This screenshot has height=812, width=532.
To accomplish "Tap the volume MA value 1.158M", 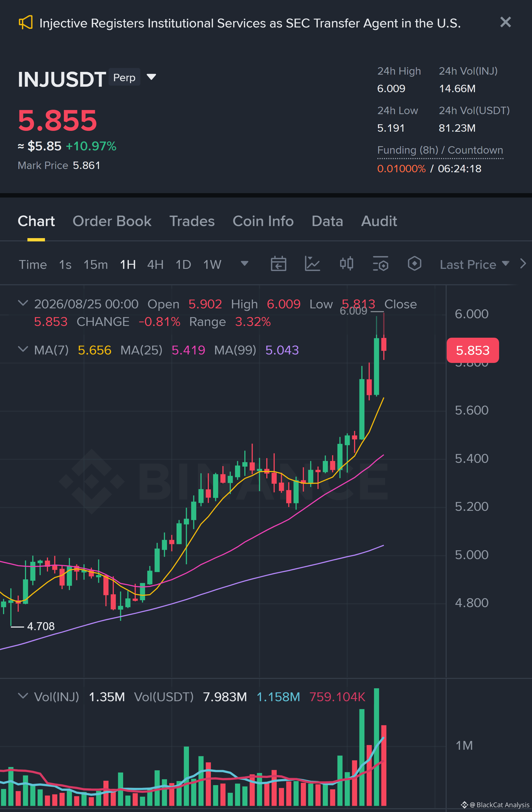I will point(278,697).
